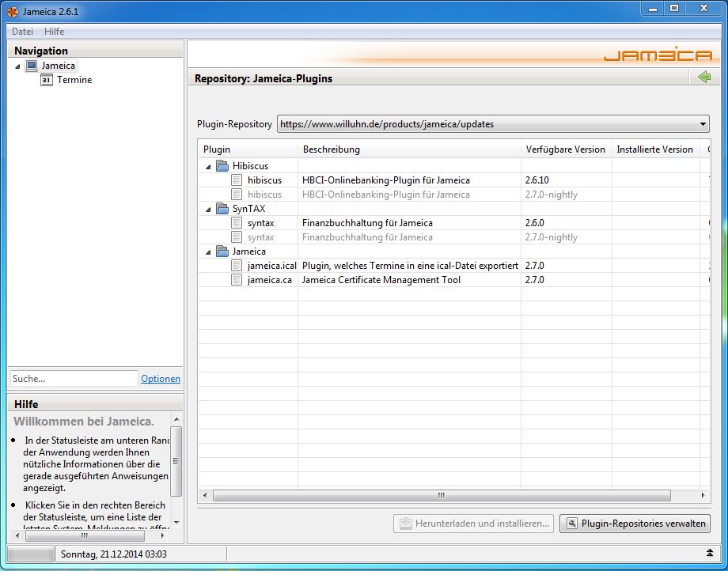
Task: Click the Jameica folder icon in plugin list
Action: [222, 251]
